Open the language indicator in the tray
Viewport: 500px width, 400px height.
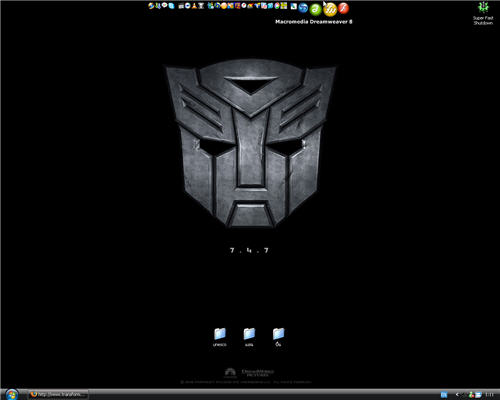point(444,395)
